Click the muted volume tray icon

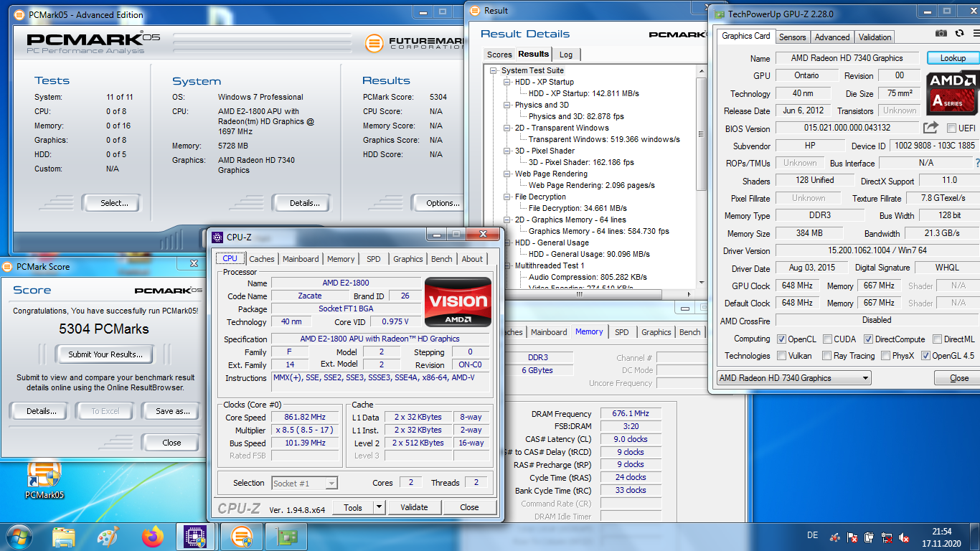pyautogui.click(x=905, y=537)
